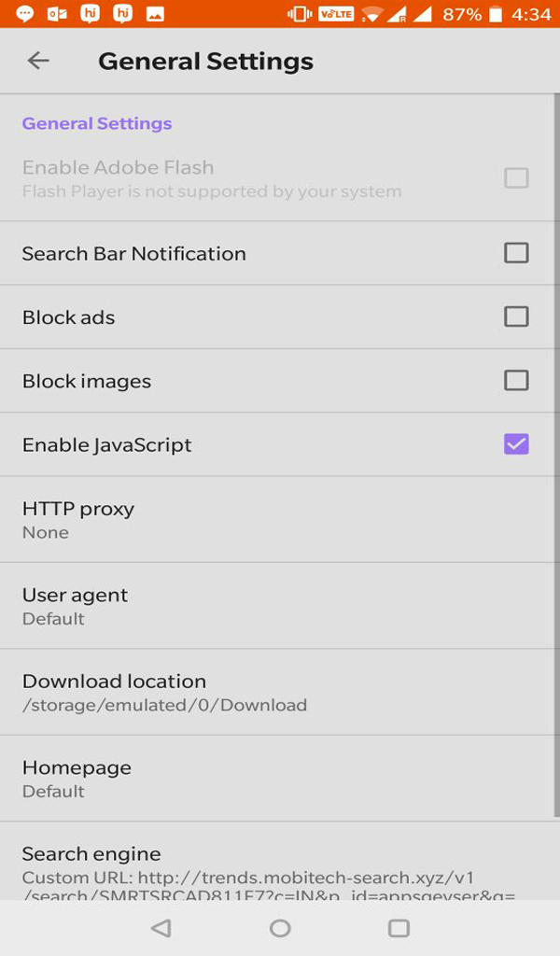560x956 pixels.
Task: Check the Block images checkbox
Action: 516,381
